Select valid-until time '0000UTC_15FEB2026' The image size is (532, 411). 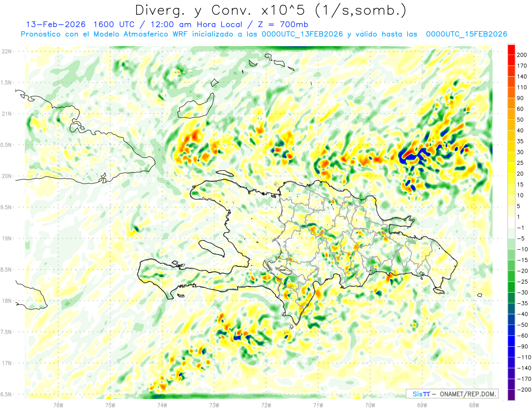pyautogui.click(x=466, y=34)
